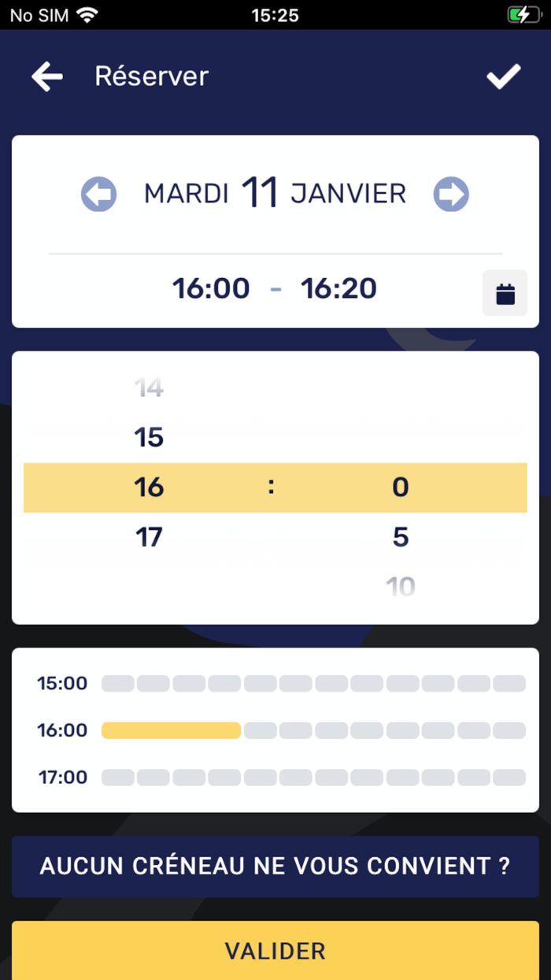551x980 pixels.
Task: Tap the start time 16:00 label
Action: (x=211, y=288)
